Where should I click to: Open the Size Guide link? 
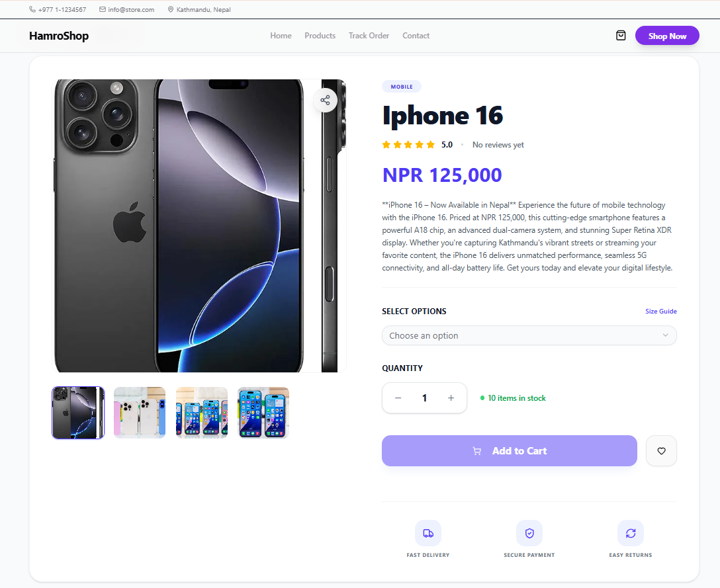click(x=661, y=312)
